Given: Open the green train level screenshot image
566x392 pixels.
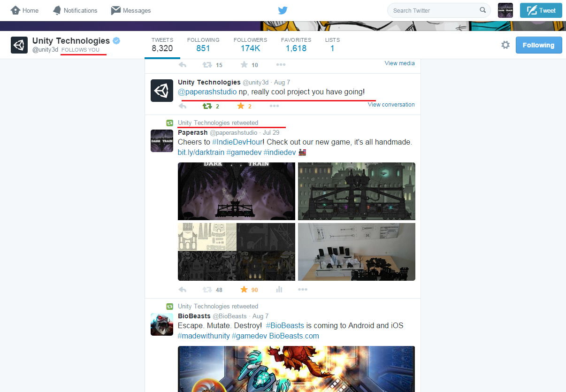Looking at the screenshot, I should [x=357, y=191].
